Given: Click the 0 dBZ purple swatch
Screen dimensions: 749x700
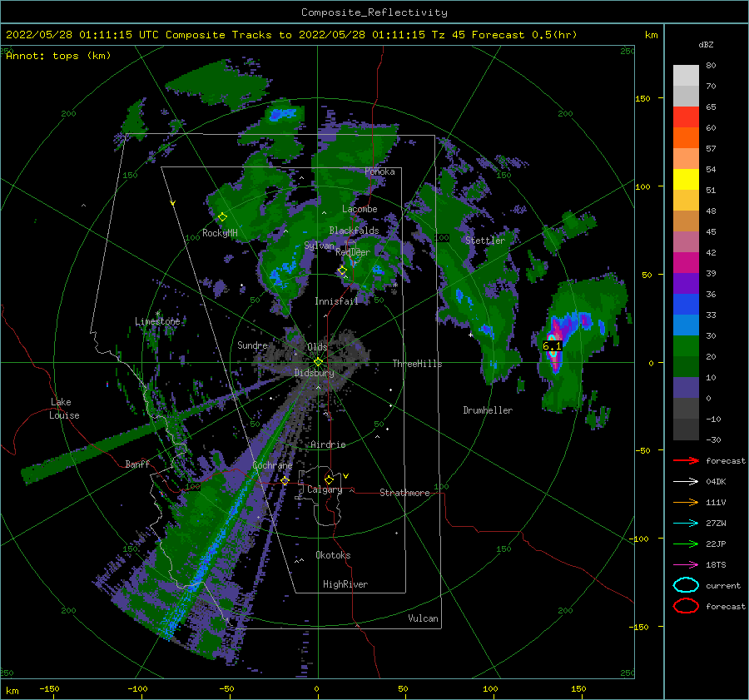Looking at the screenshot, I should pos(686,388).
